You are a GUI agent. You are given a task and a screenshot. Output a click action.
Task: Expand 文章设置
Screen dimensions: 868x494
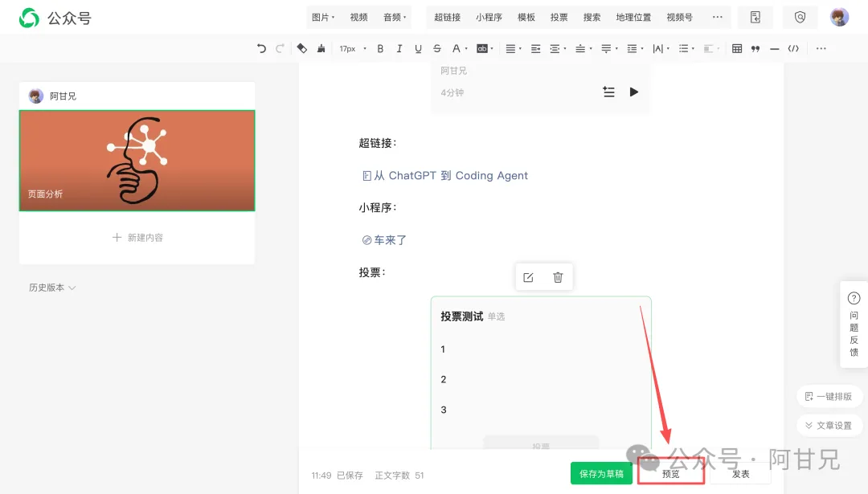click(x=828, y=426)
